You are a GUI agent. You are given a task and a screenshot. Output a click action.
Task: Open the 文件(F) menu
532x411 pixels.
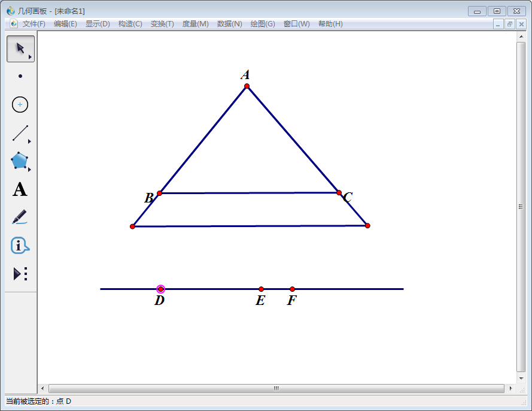click(x=34, y=24)
